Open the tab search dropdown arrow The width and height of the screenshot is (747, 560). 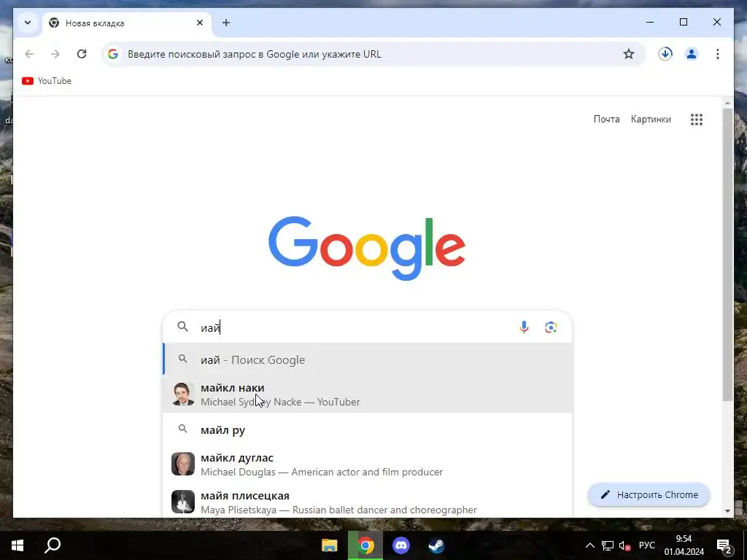click(x=28, y=23)
